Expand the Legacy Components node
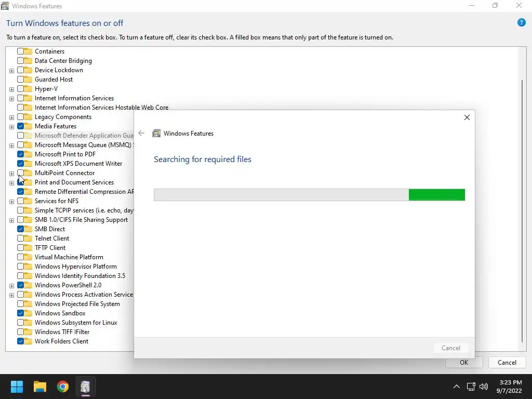The image size is (532, 399). click(x=11, y=117)
